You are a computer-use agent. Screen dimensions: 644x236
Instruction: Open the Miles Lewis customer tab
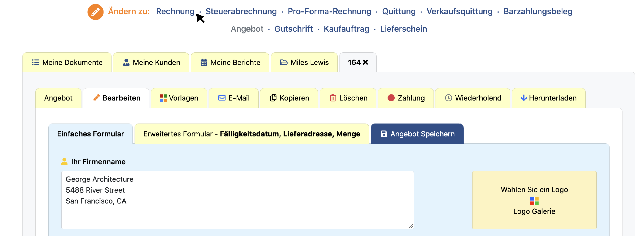coord(304,62)
